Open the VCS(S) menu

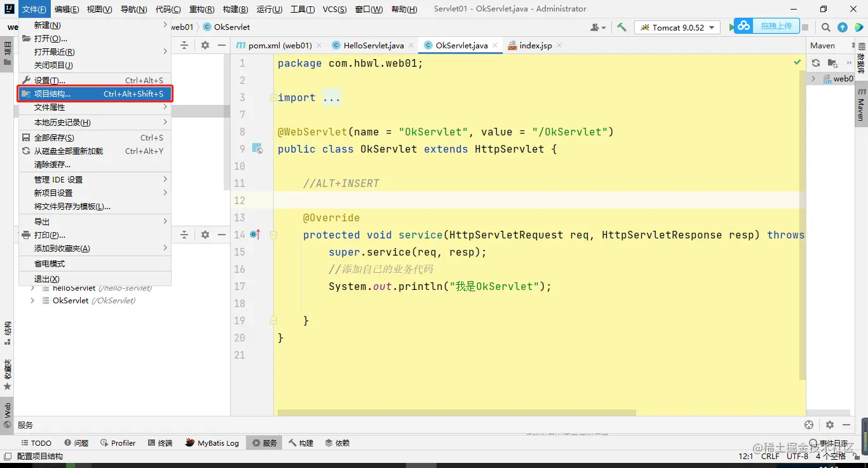coord(334,9)
